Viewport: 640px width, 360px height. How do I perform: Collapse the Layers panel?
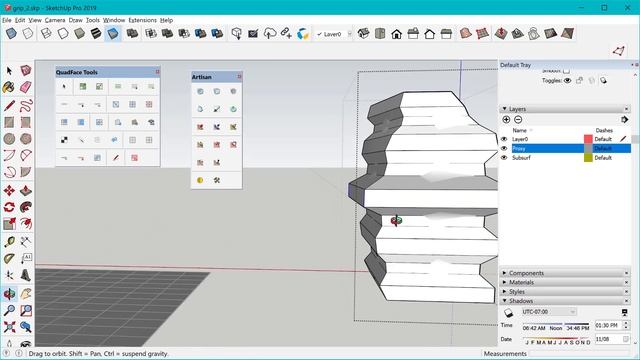(504, 109)
